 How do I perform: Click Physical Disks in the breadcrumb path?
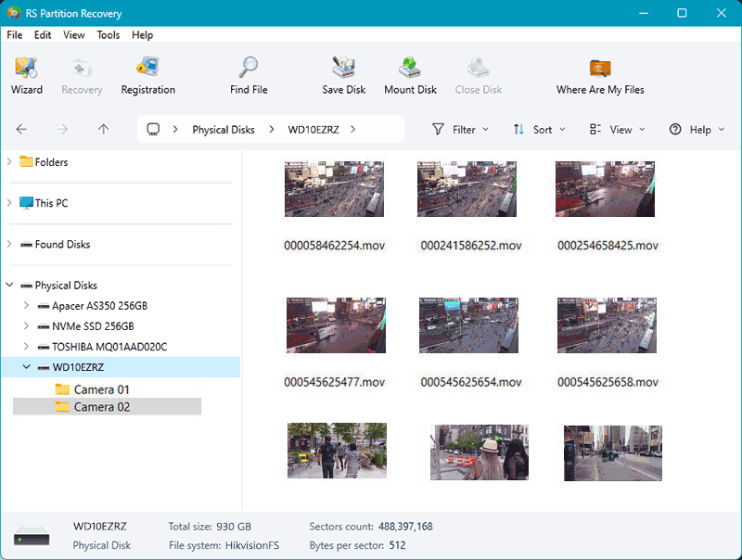coord(223,130)
